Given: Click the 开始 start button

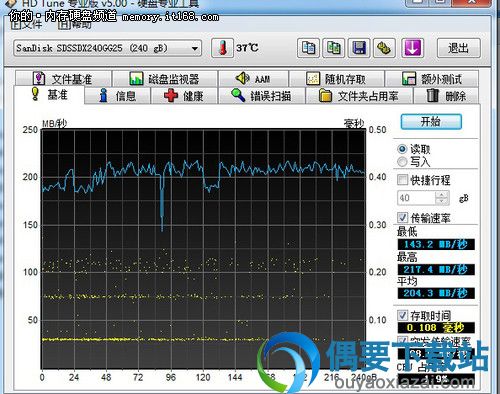Looking at the screenshot, I should (x=431, y=122).
